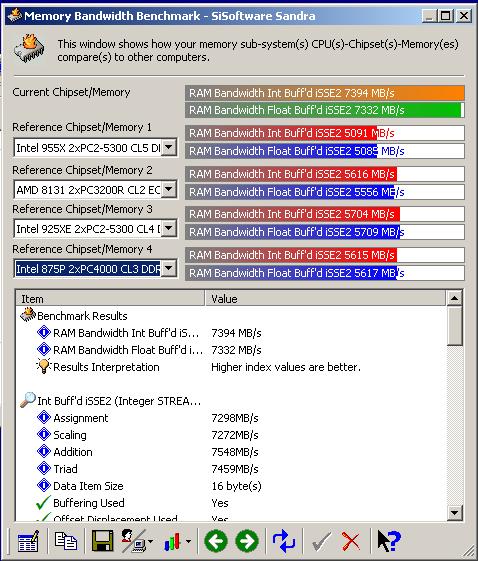Click the results list scrollbar thumb

pyautogui.click(x=454, y=326)
